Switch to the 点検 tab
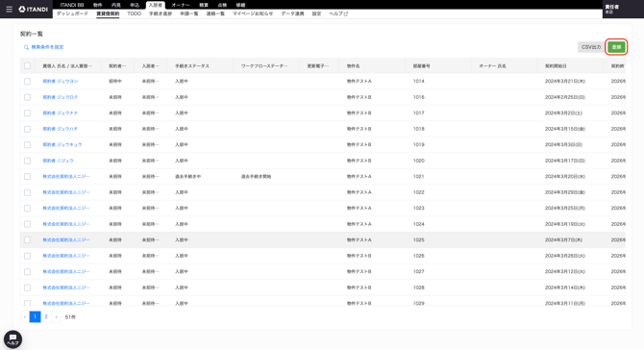Viewport: 644px width, 350px height. 222,5
